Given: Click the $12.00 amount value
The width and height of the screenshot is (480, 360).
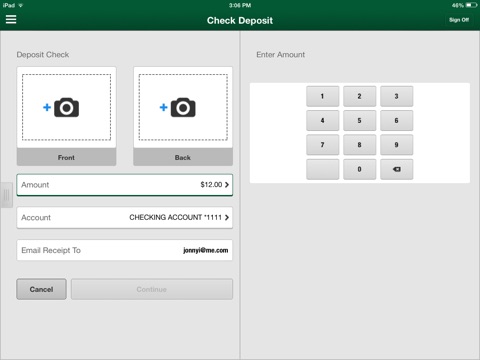Looking at the screenshot, I should 211,185.
